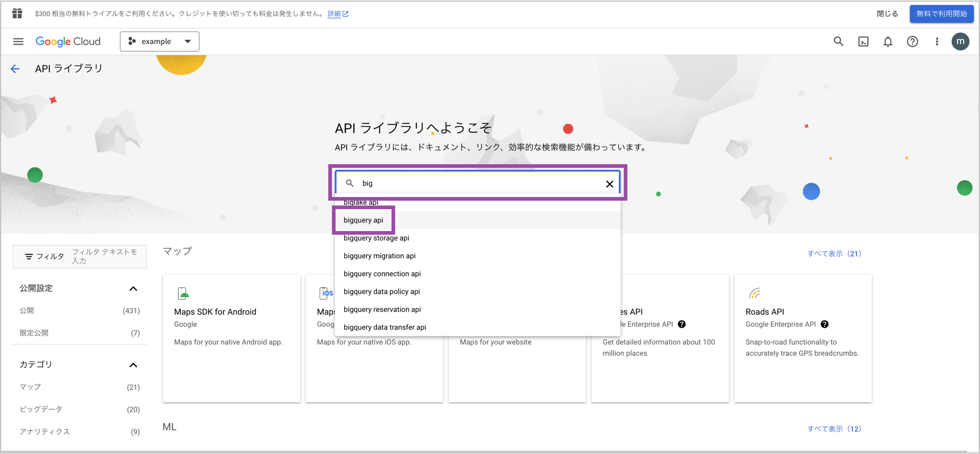Click the フィルタ filter icon
The width and height of the screenshot is (980, 454).
[x=29, y=256]
